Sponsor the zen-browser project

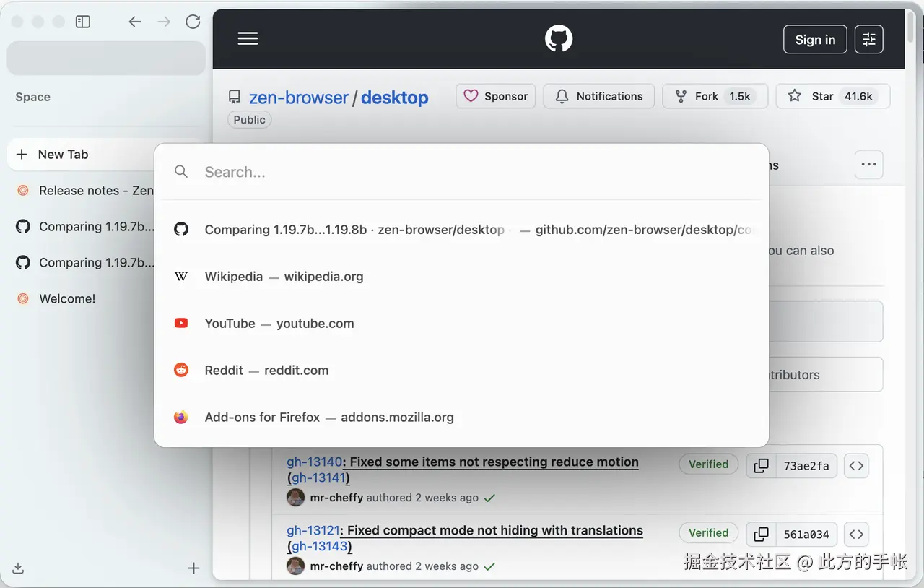pyautogui.click(x=496, y=96)
